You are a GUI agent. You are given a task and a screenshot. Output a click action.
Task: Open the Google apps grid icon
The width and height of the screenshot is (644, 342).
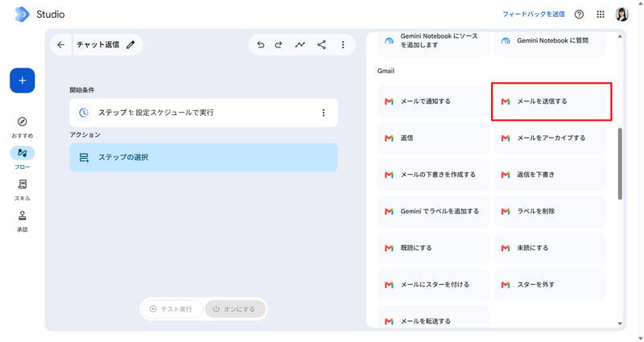coord(601,14)
